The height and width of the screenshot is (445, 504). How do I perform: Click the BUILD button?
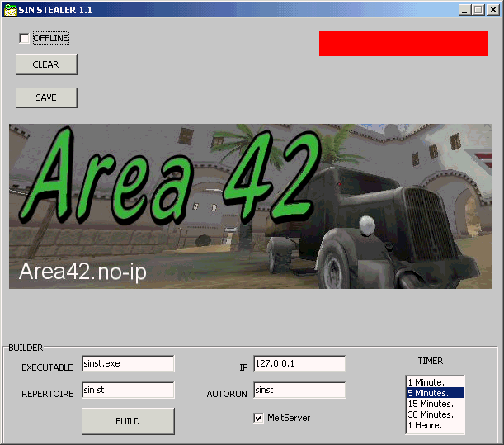pyautogui.click(x=128, y=421)
